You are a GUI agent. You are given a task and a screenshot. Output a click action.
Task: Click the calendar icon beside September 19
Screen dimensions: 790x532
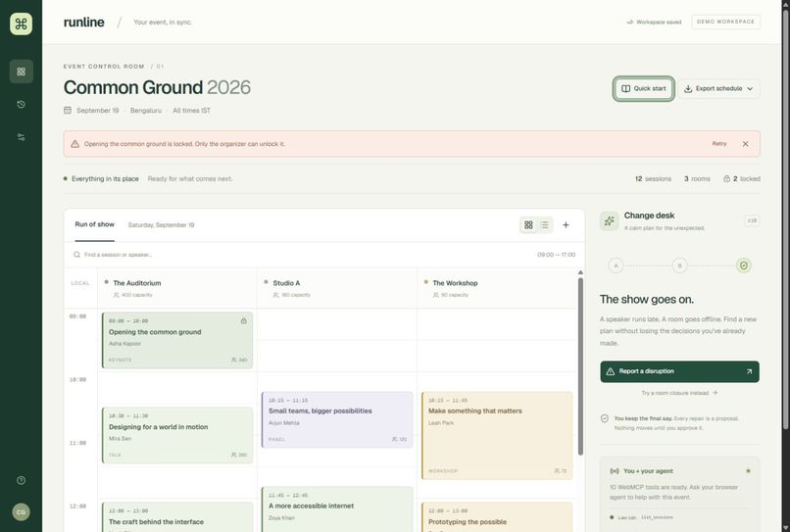tap(68, 111)
